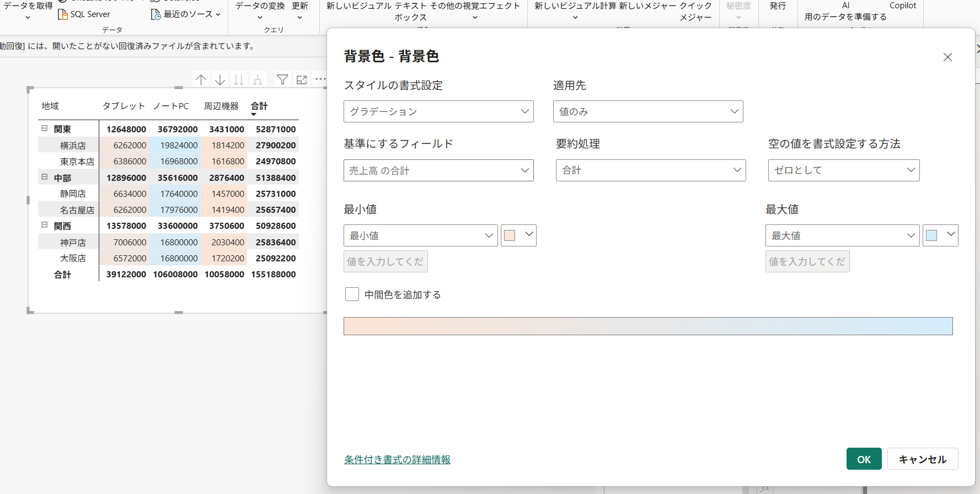
Task: Open the 最小値 type dropdown
Action: click(421, 235)
